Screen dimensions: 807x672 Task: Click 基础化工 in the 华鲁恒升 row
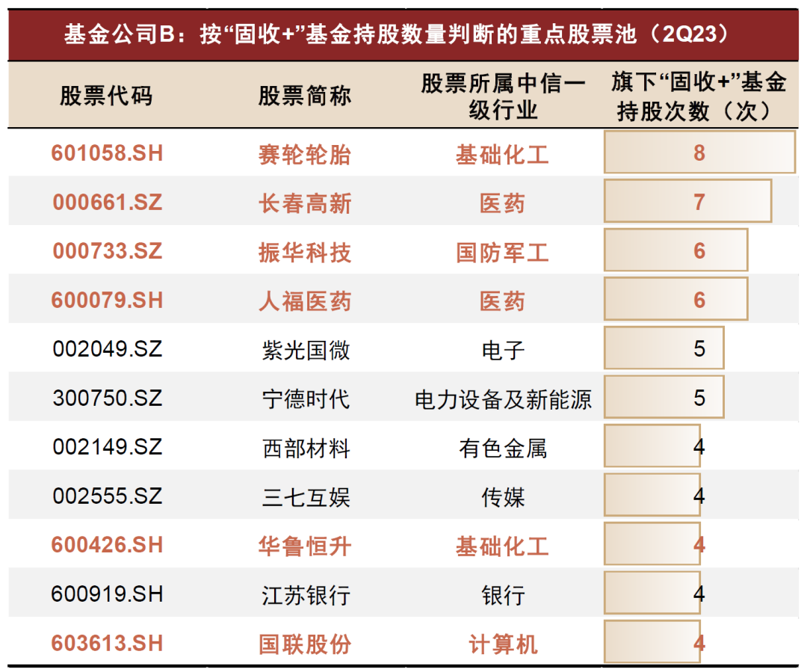[x=502, y=546]
